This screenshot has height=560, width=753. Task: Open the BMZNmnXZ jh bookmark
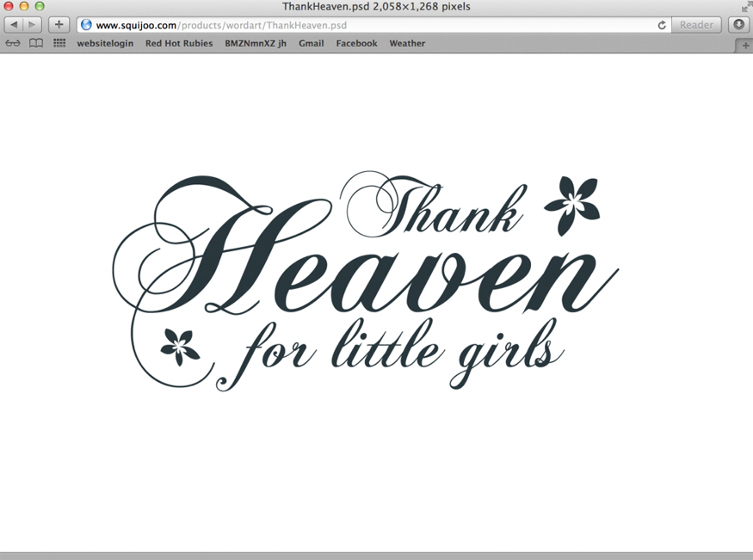[x=256, y=43]
